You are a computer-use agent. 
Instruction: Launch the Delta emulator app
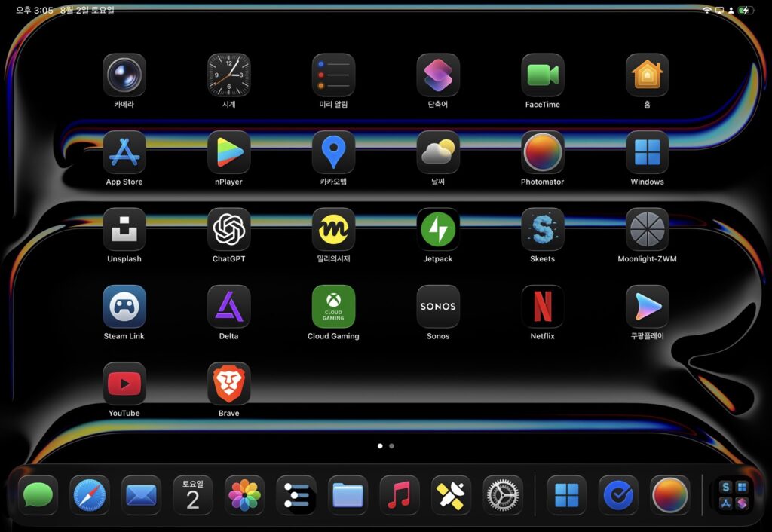(229, 306)
